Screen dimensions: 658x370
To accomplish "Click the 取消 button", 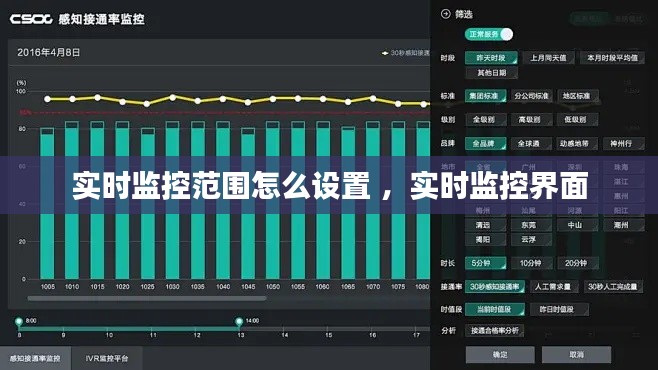I will pos(577,354).
